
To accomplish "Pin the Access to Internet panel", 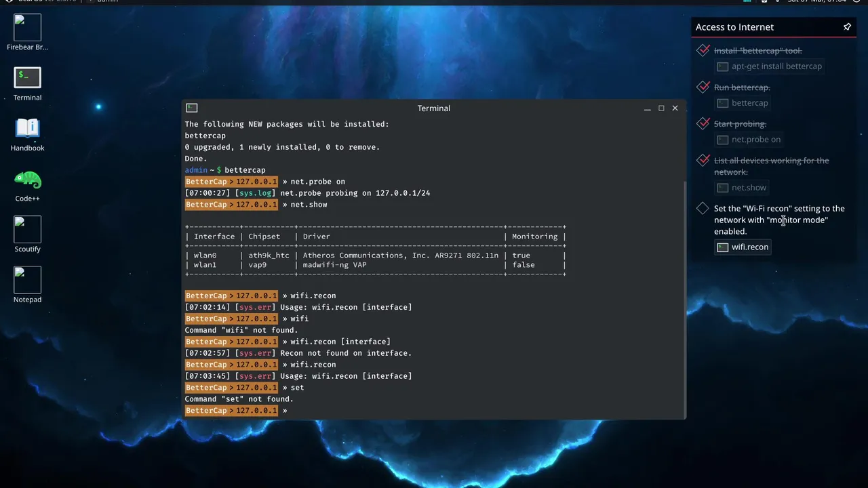I will pyautogui.click(x=847, y=27).
